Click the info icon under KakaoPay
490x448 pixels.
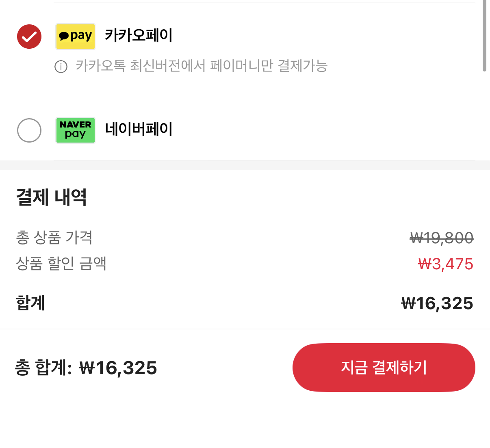(61, 67)
